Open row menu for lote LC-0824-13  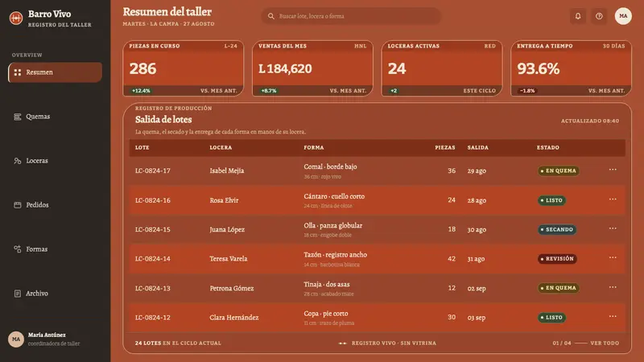click(613, 287)
